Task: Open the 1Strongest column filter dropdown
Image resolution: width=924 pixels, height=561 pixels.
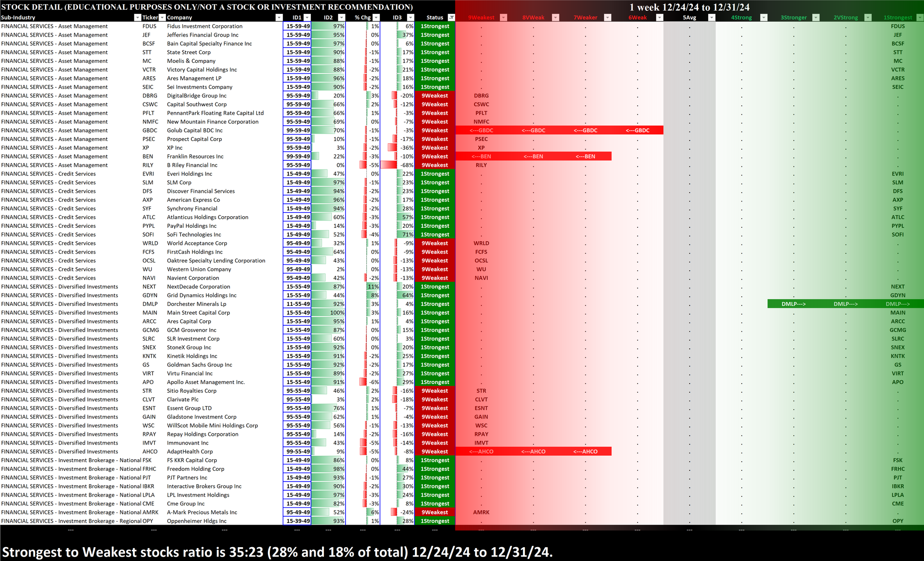Action: pos(919,18)
